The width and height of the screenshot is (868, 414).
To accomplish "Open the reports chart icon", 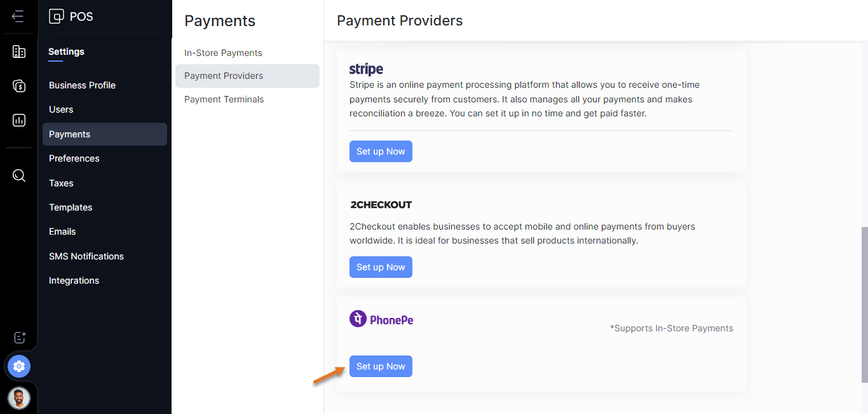I will pos(19,120).
